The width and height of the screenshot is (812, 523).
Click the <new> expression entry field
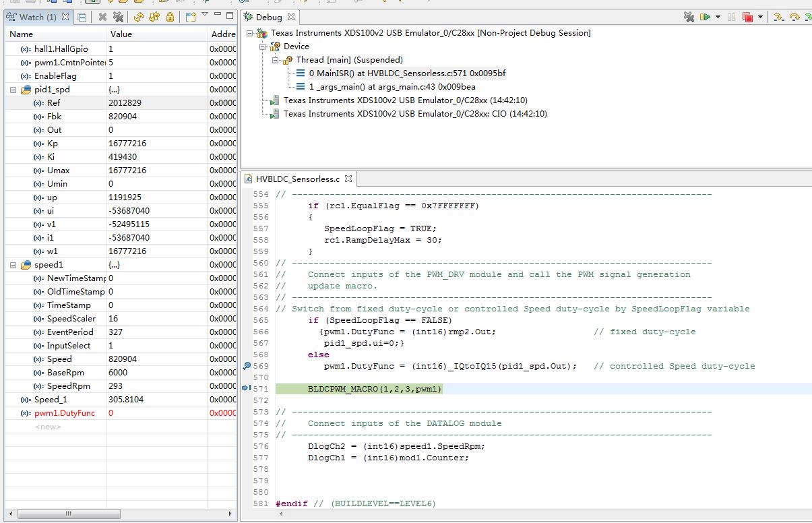49,427
